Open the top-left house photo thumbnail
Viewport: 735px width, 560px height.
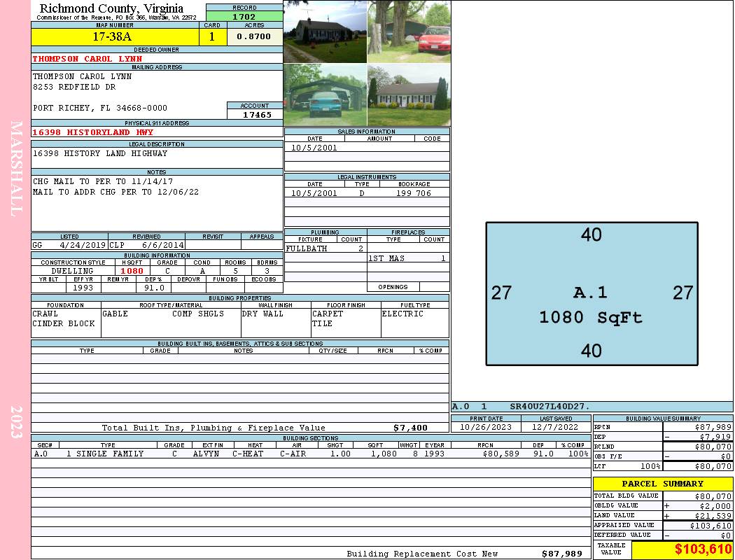coord(325,31)
